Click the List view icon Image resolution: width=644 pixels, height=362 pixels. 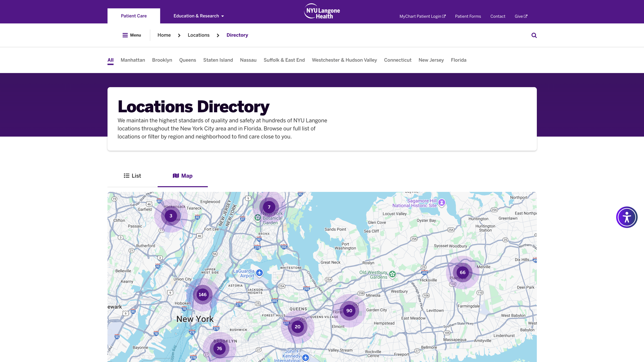(126, 176)
